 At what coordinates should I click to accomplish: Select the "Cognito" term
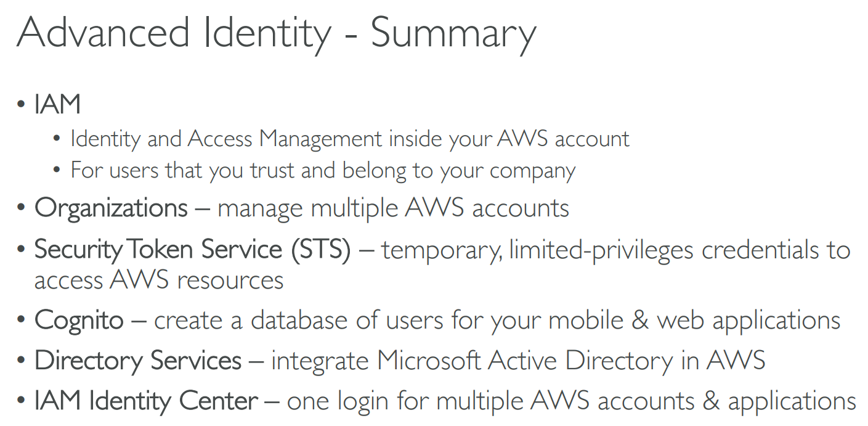pos(79,321)
